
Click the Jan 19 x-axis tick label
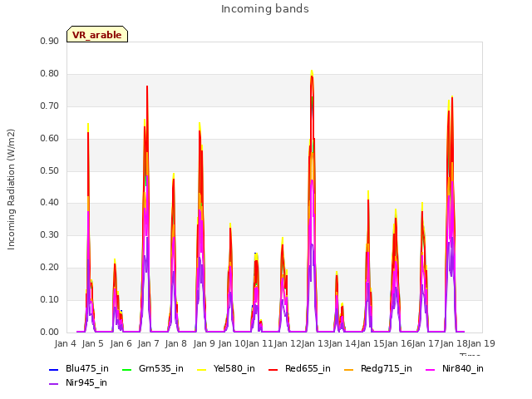(x=481, y=343)
